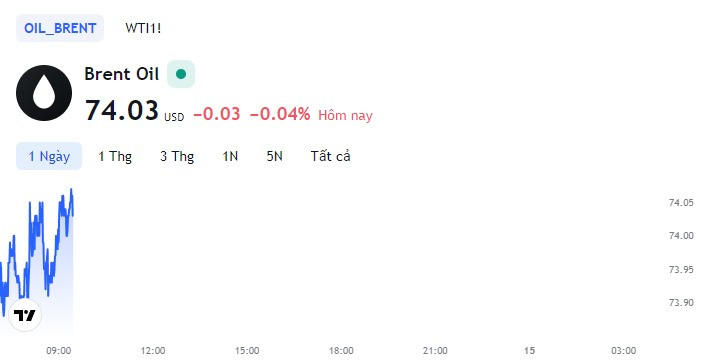702x361 pixels.
Task: Click the 18:00 time axis label
Action: coord(341,351)
